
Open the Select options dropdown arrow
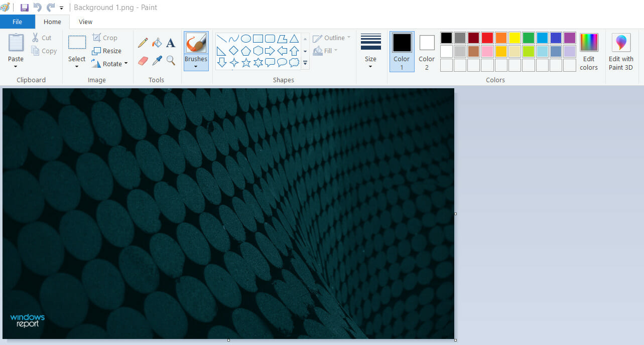click(77, 67)
